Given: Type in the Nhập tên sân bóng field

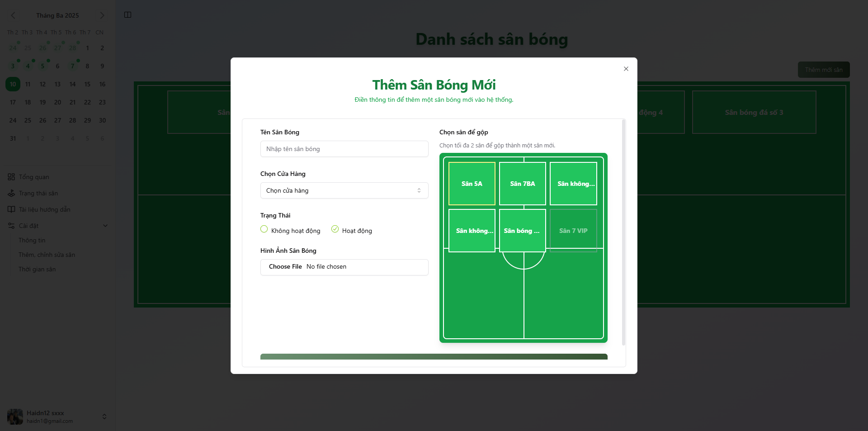Looking at the screenshot, I should point(344,149).
